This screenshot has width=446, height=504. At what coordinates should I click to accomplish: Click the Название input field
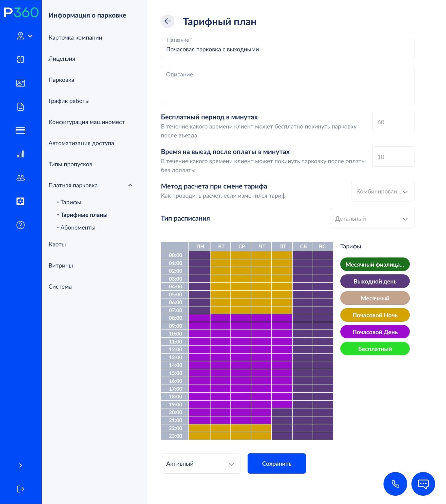coord(288,49)
